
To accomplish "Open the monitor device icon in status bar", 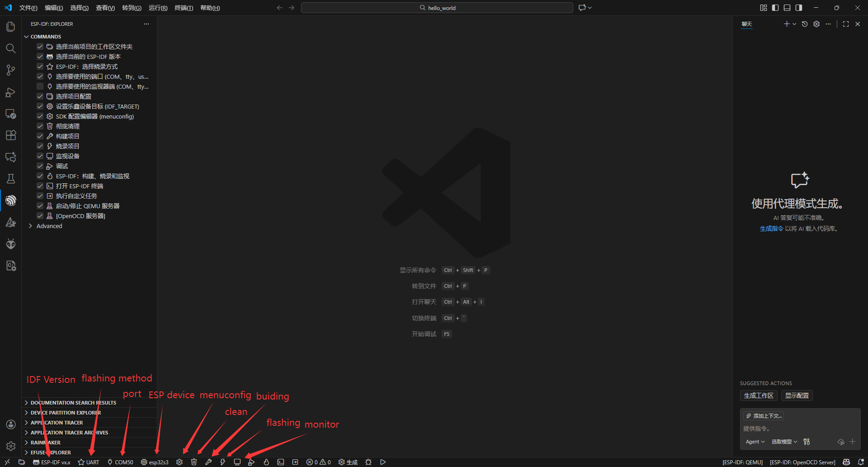I will click(237, 462).
